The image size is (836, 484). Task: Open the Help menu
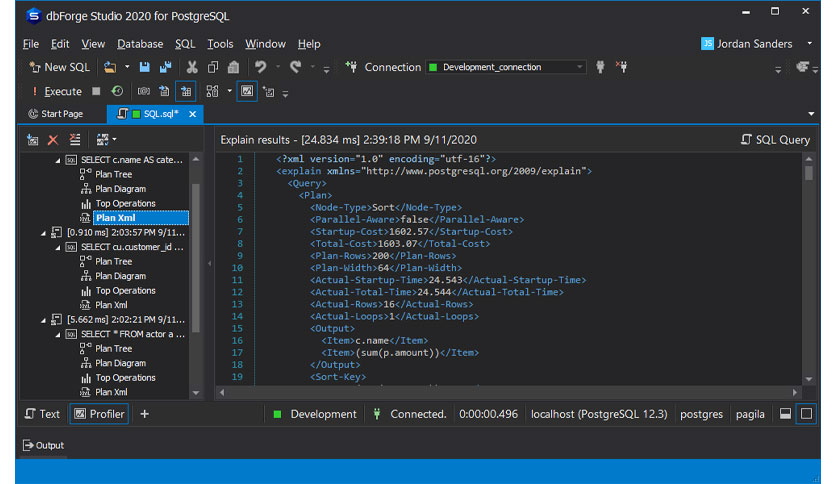[x=309, y=44]
